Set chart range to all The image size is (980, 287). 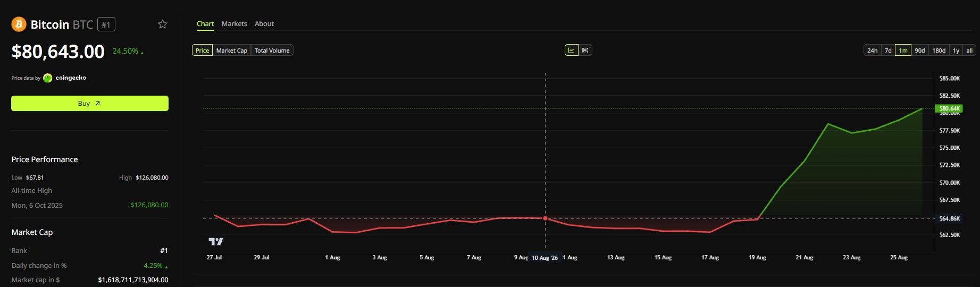(x=969, y=50)
